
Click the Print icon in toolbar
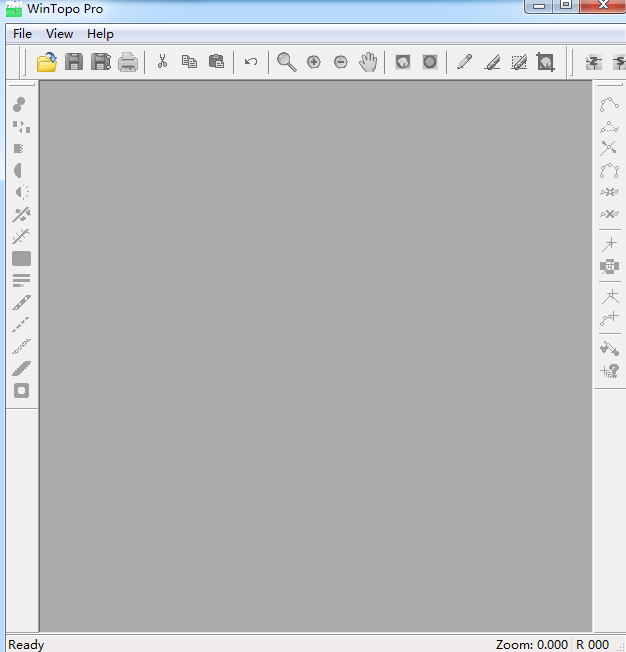pos(128,62)
